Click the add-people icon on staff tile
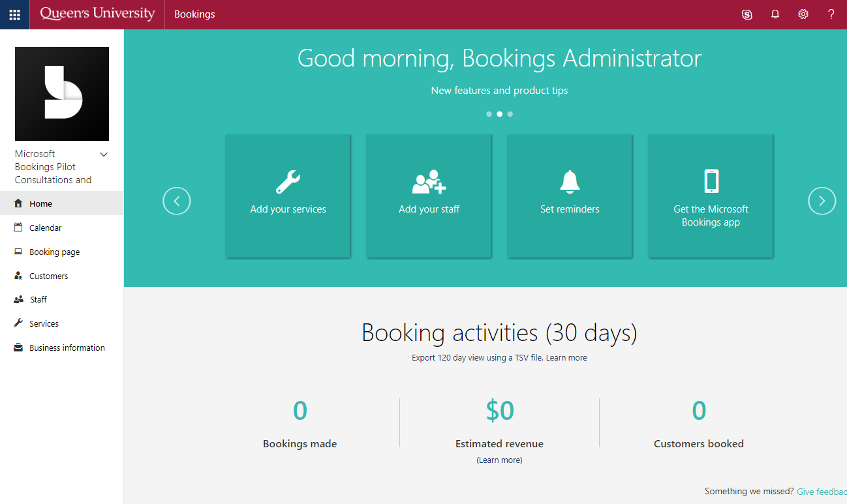Screen dimensions: 847x504 429,182
